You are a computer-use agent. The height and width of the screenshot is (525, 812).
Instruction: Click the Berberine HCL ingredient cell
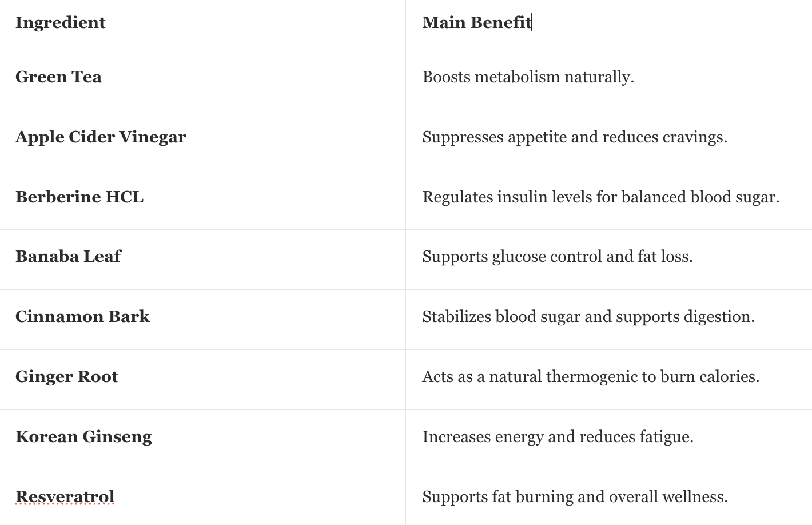point(79,197)
